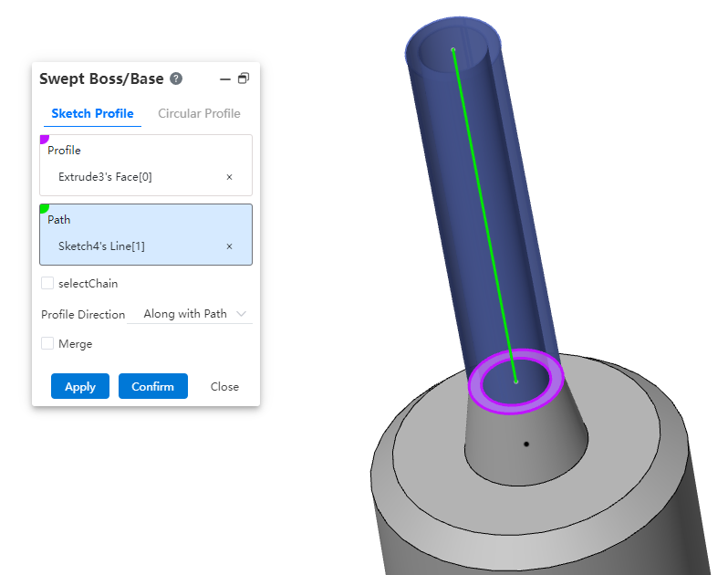Click the Swept Boss/Base panel title
The width and height of the screenshot is (728, 575).
(101, 79)
